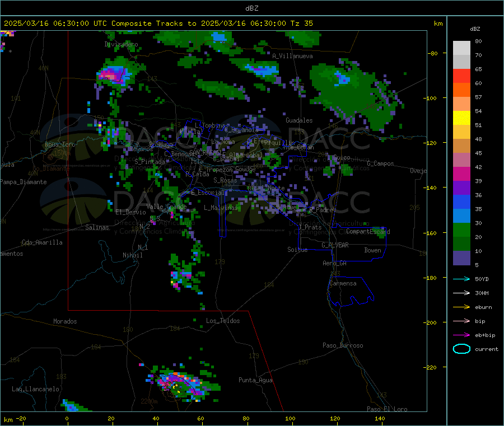Pick the light gray top swatch in dBZ scale
504x426 pixels.
461,48
